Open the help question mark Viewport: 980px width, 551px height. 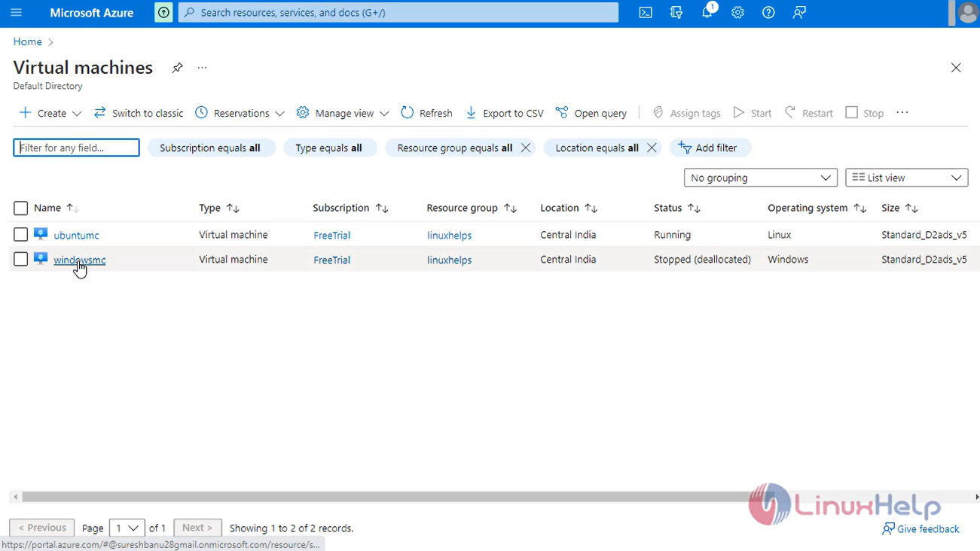pos(768,13)
